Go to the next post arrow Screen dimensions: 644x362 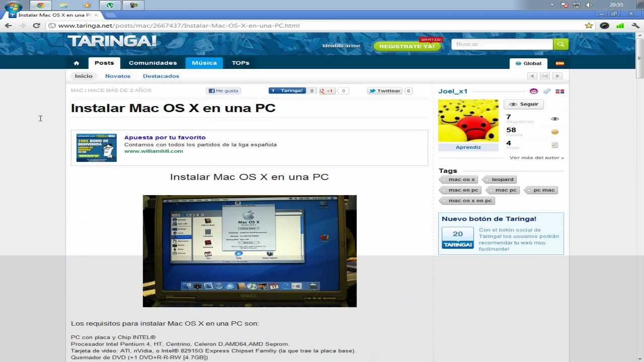point(557,76)
